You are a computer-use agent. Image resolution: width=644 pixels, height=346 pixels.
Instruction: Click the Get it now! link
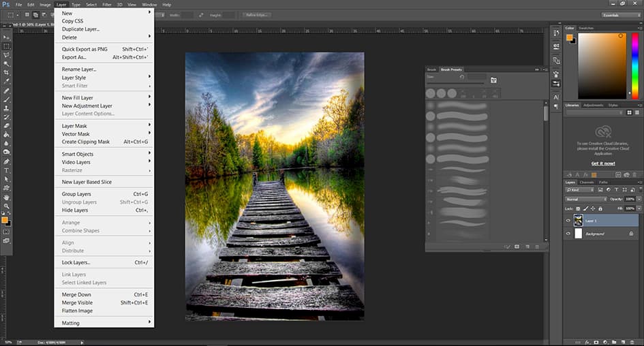[602, 163]
